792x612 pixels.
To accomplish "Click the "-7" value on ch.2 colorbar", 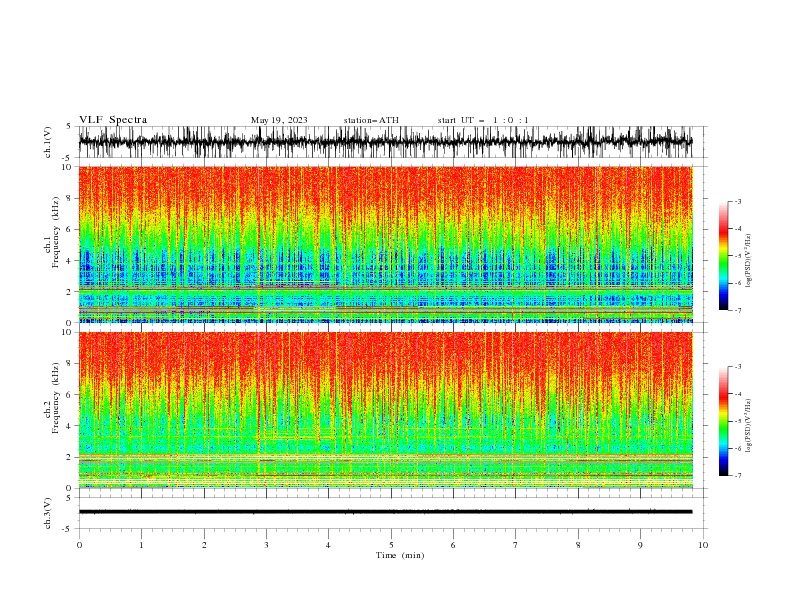I will tap(737, 476).
